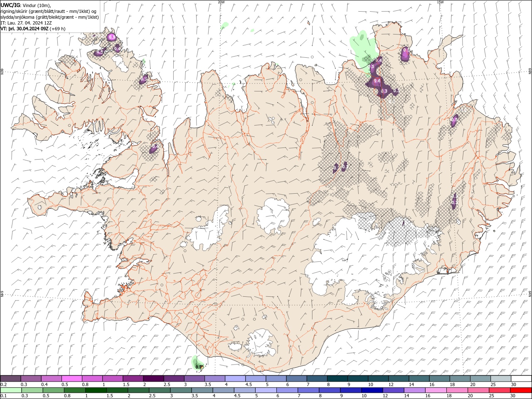Pick the dark navy blue swatch in the lower legend row
The image size is (532, 399).
pos(372,390)
